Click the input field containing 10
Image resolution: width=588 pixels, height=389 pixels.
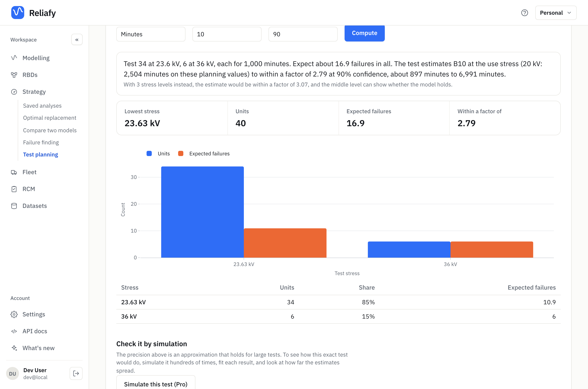click(x=227, y=34)
